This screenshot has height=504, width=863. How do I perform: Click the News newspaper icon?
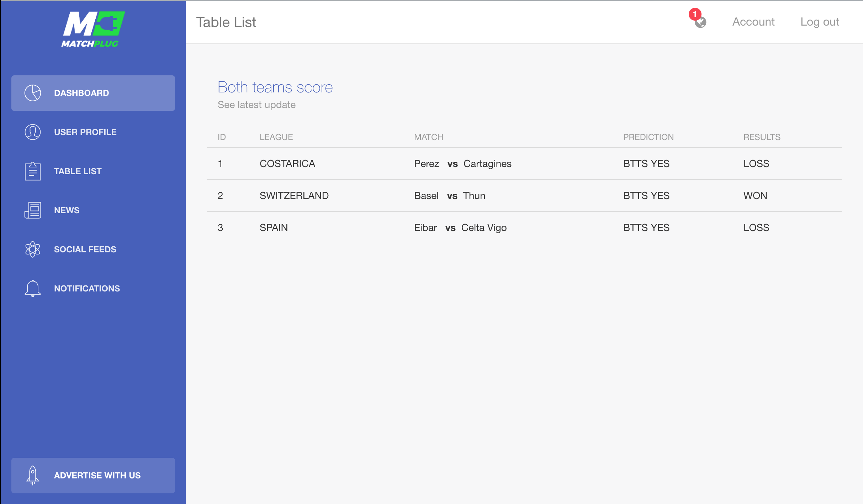(x=33, y=210)
